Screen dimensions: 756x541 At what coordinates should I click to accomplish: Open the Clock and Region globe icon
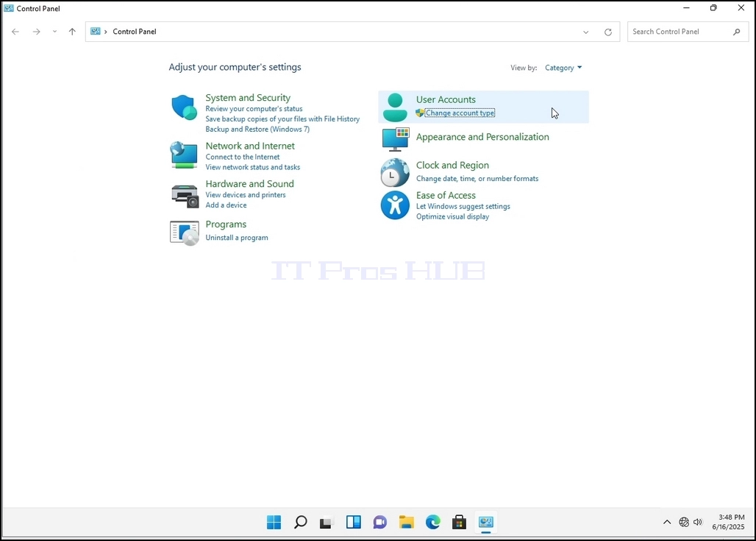click(394, 172)
